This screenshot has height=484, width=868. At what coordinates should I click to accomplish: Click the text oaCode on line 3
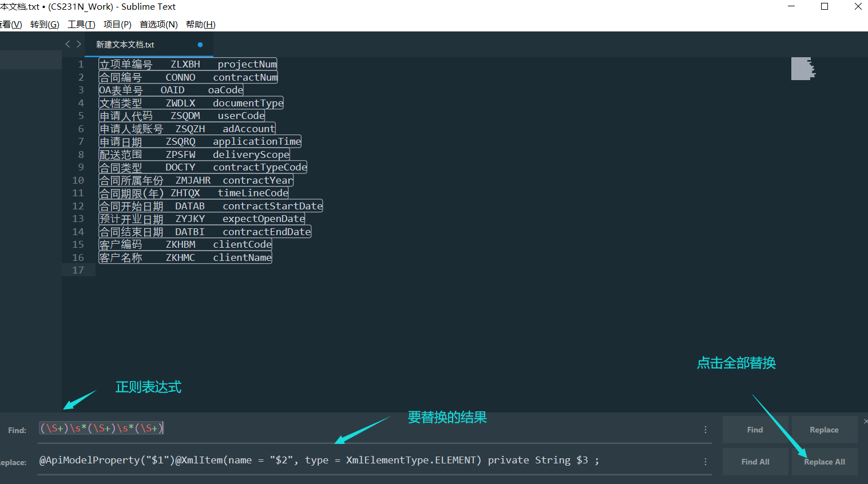tap(225, 90)
